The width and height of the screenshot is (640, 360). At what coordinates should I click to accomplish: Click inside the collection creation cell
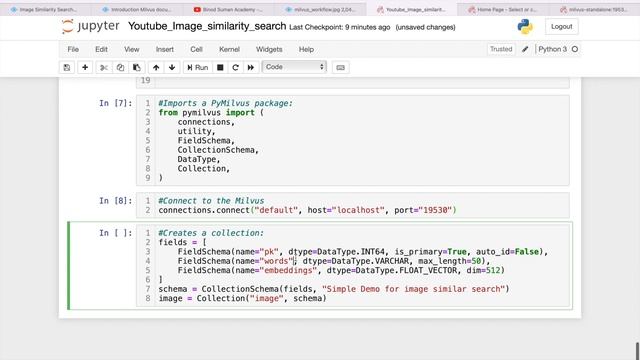[x=353, y=266]
